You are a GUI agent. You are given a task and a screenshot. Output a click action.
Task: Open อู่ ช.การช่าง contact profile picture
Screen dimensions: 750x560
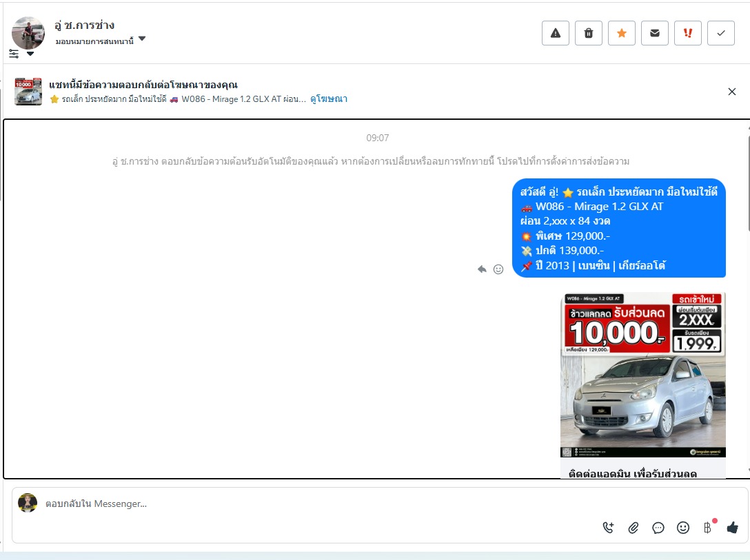28,33
